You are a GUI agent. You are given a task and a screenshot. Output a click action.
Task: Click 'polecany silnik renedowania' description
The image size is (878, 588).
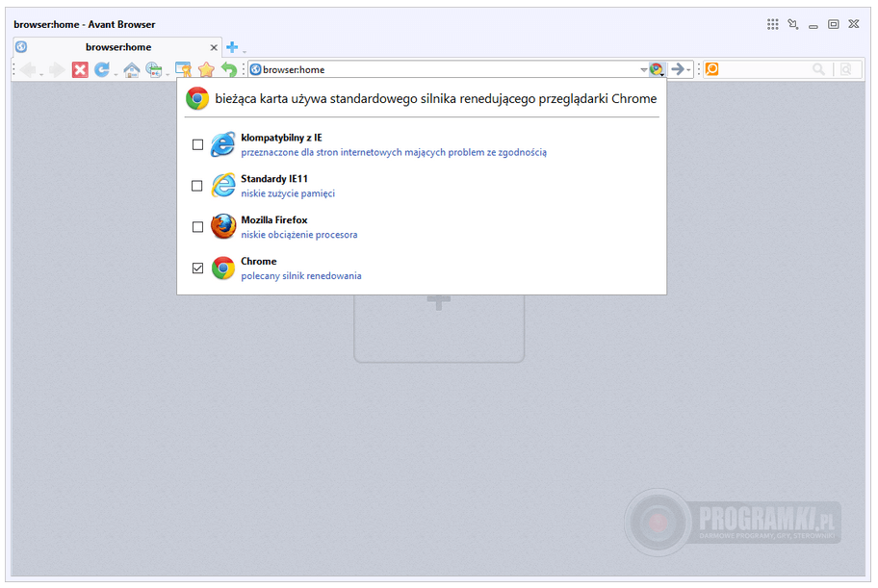[x=301, y=275]
